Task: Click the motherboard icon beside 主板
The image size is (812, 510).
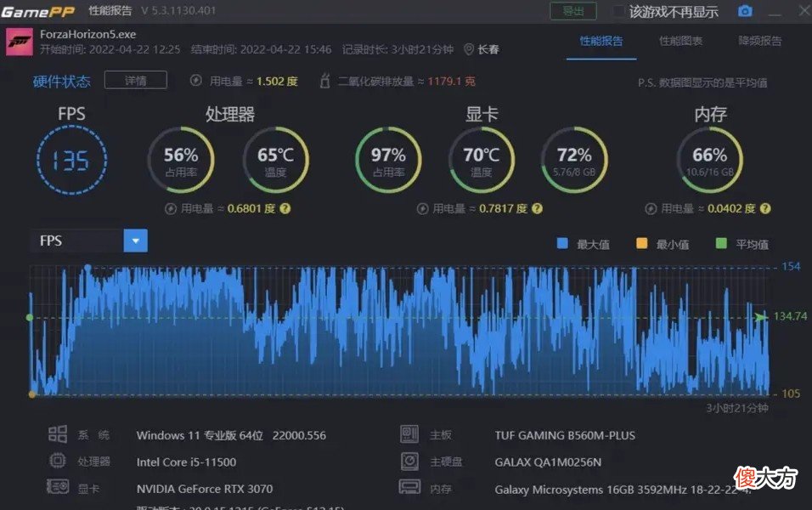Action: [x=409, y=433]
